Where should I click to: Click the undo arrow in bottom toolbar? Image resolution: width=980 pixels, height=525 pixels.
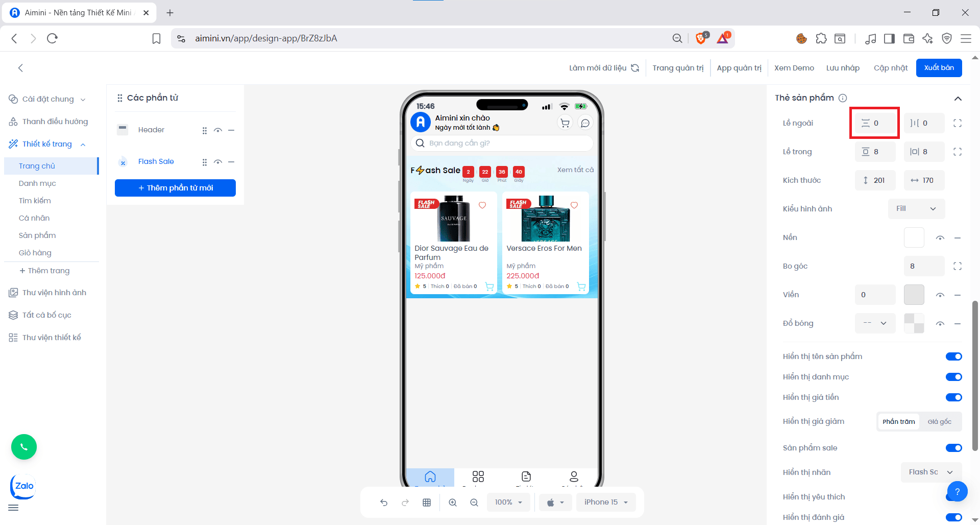(x=384, y=503)
